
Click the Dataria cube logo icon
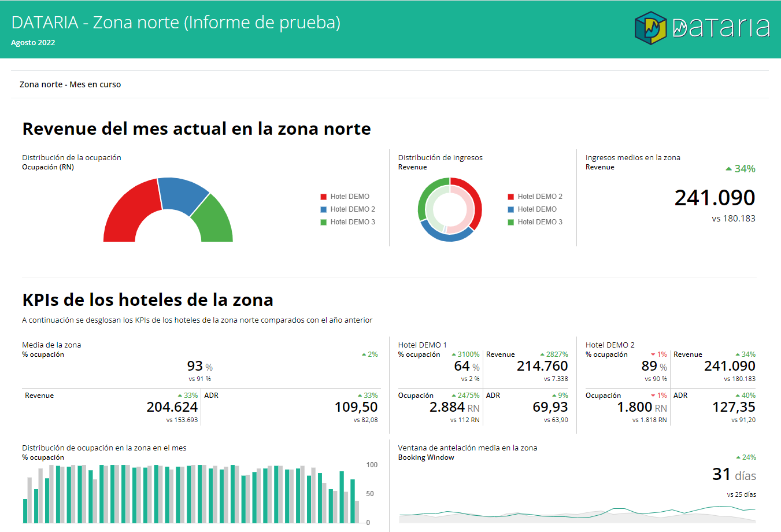point(650,28)
